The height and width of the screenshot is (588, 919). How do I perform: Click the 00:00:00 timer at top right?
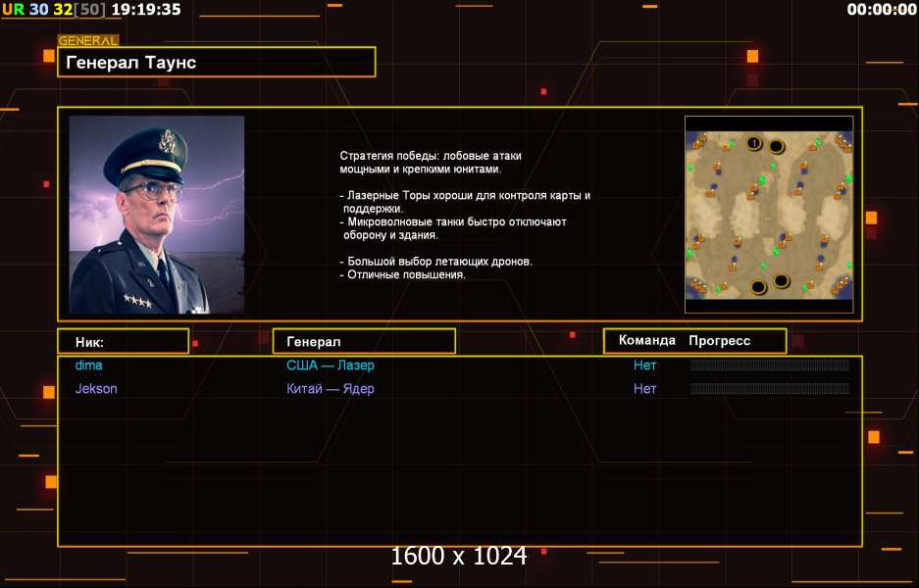tap(882, 10)
